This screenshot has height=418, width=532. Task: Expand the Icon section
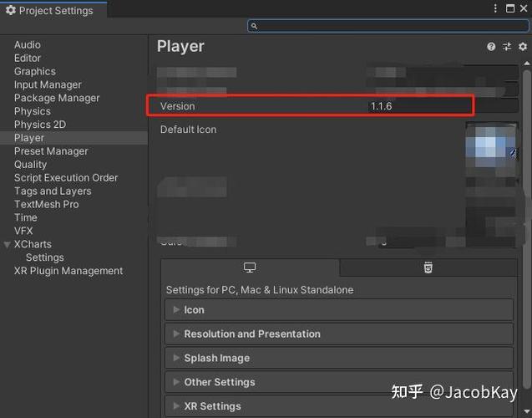pos(339,309)
